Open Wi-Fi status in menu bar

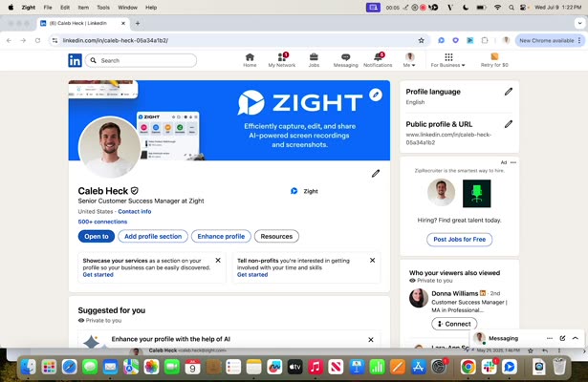tap(497, 8)
